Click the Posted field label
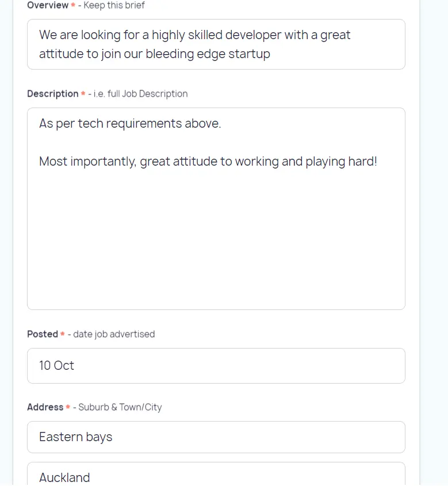This screenshot has width=448, height=486. [x=43, y=334]
